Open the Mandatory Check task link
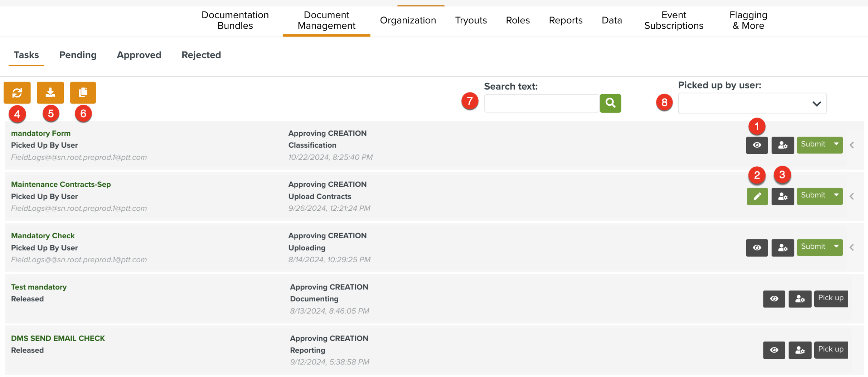Viewport: 868px width, 377px height. tap(43, 235)
